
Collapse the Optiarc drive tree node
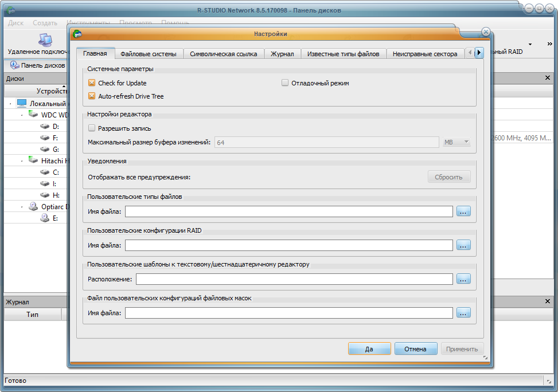pos(22,207)
